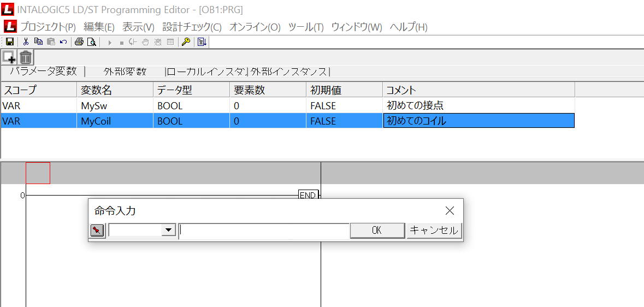Click the Print icon
The height and width of the screenshot is (307, 644).
[79, 42]
